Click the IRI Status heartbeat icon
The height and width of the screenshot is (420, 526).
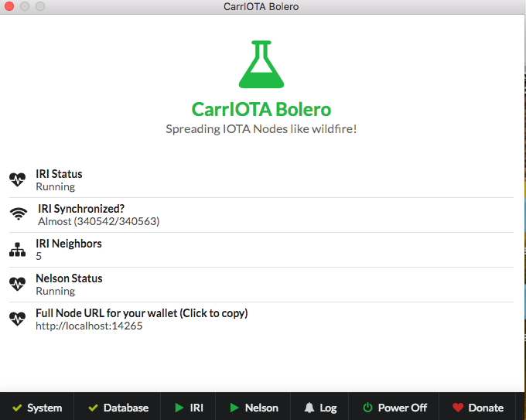point(18,179)
